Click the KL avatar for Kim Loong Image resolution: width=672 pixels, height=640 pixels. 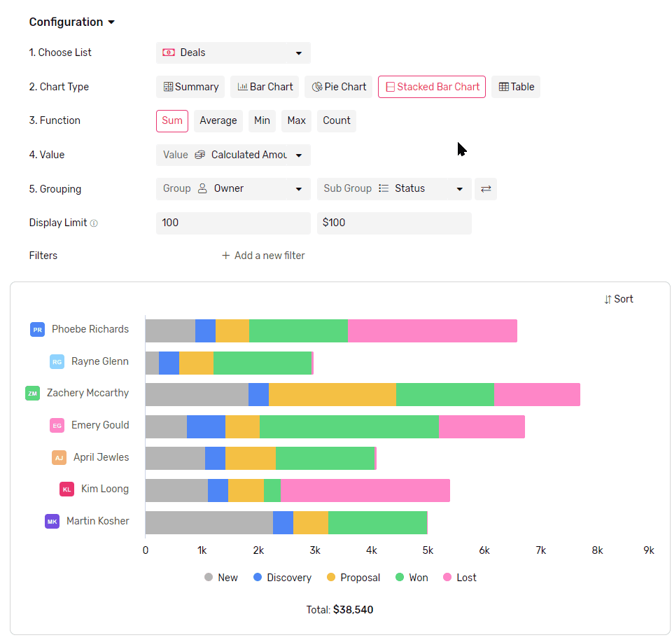67,489
